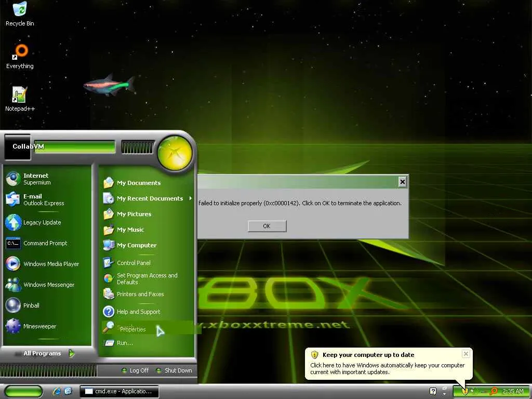Click the Windows Media Player icon
532x399 pixels.
13,263
